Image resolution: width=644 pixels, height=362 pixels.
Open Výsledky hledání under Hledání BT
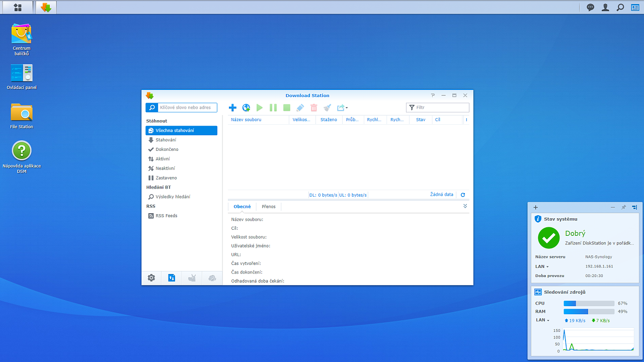point(182,197)
